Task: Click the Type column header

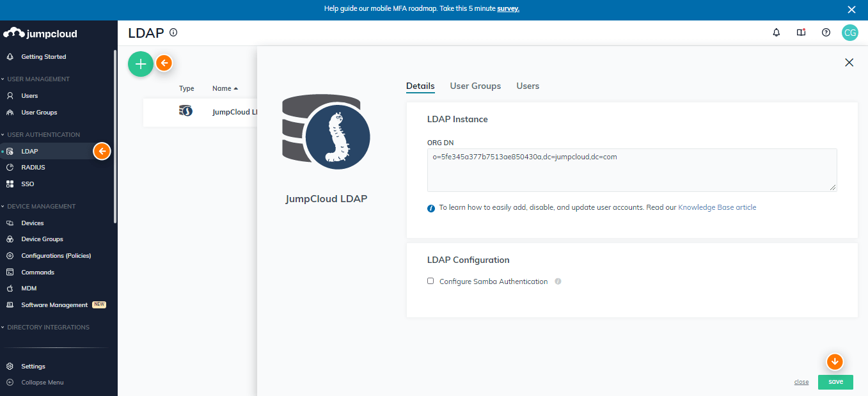Action: pos(187,89)
